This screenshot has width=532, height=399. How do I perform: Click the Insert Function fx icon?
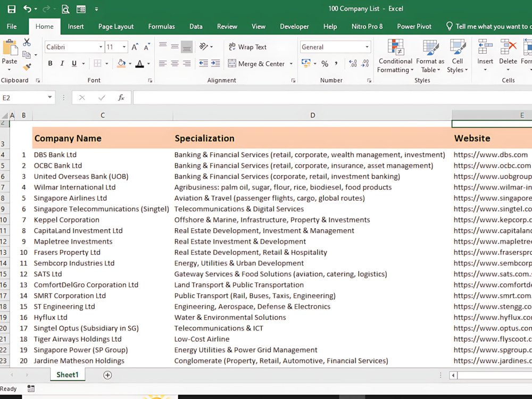click(121, 98)
